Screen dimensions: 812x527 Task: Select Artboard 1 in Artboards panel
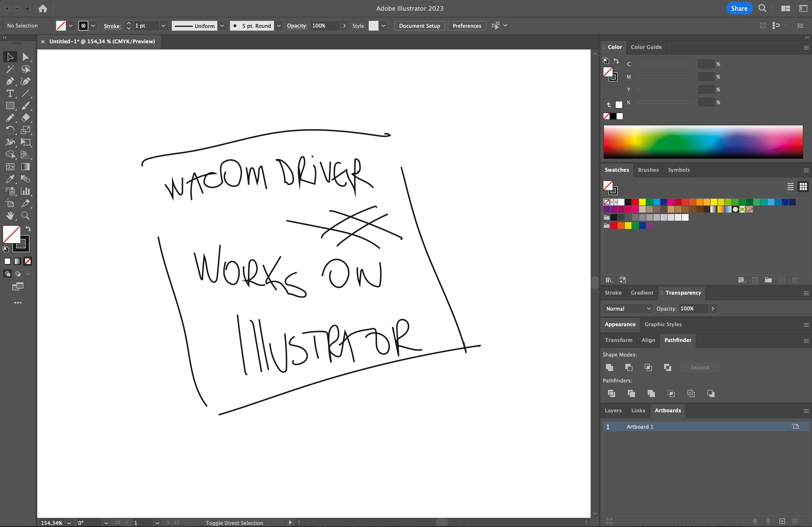pos(640,426)
